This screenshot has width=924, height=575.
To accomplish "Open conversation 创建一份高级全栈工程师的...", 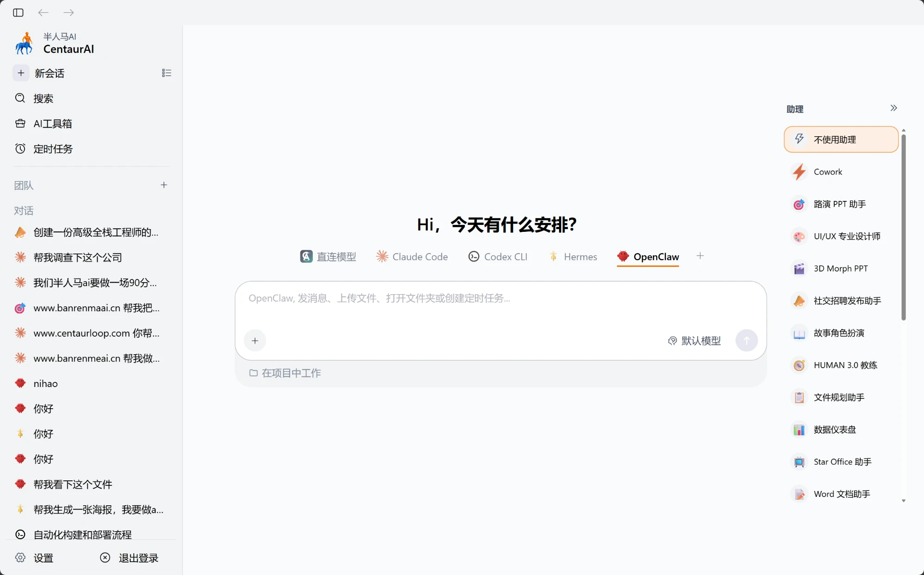I will pos(91,232).
